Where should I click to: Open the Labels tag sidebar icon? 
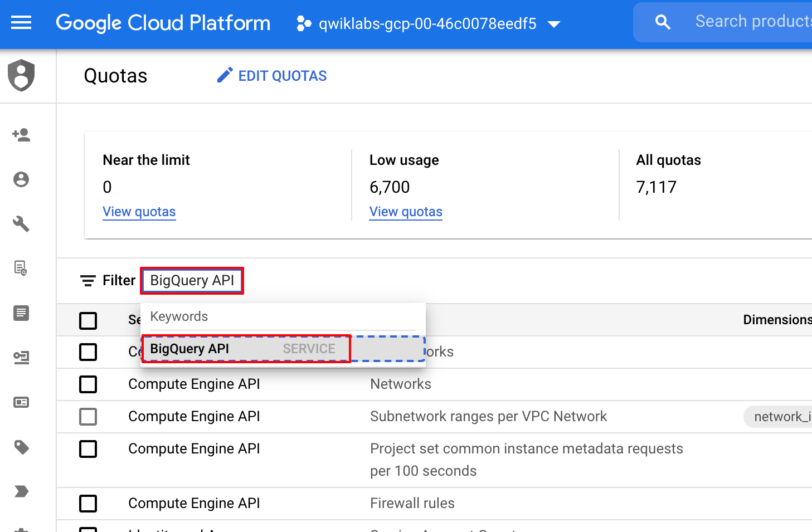pos(21,447)
